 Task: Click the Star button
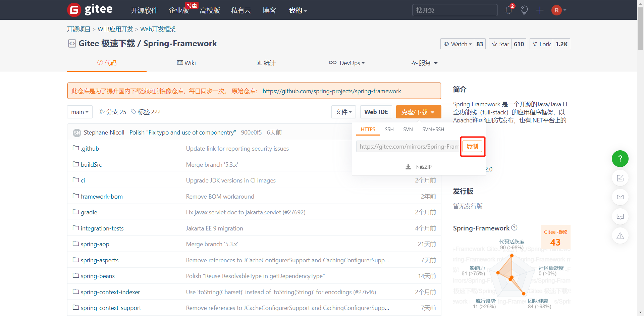pyautogui.click(x=500, y=44)
